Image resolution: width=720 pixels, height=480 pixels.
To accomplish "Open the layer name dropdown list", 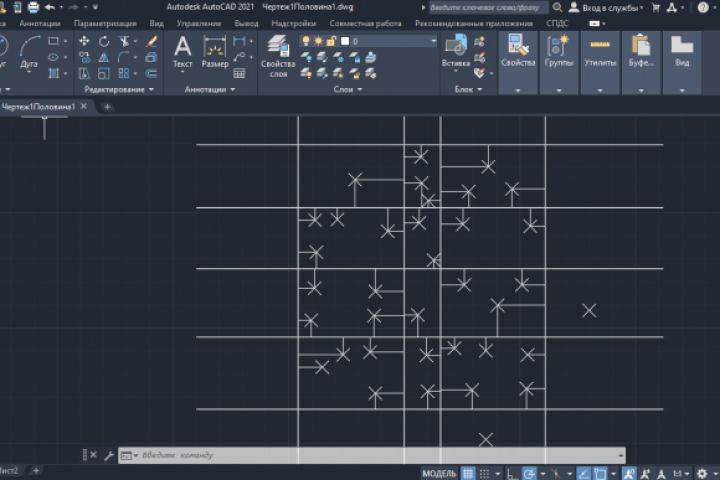I will pyautogui.click(x=433, y=41).
